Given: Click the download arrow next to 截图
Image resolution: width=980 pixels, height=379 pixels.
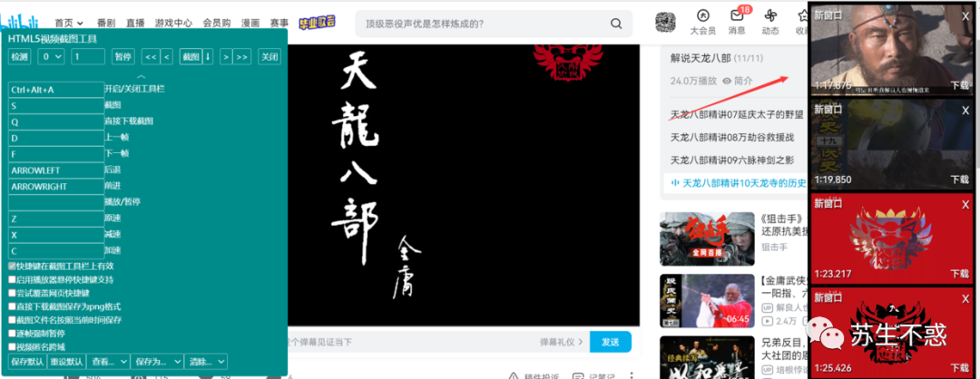Looking at the screenshot, I should point(208,57).
